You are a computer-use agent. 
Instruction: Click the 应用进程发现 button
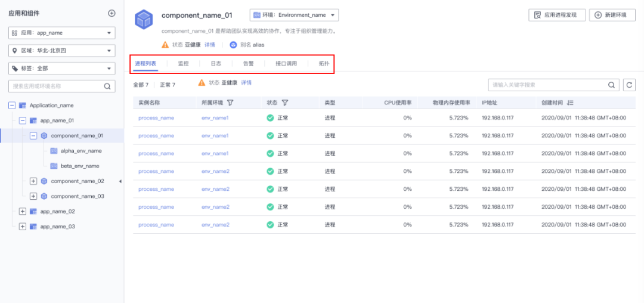(x=556, y=15)
